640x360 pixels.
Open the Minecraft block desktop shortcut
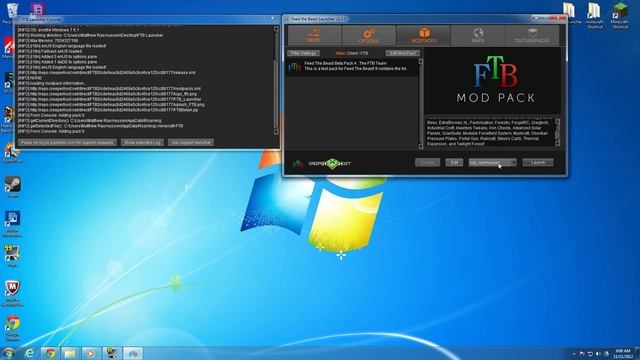pos(620,16)
